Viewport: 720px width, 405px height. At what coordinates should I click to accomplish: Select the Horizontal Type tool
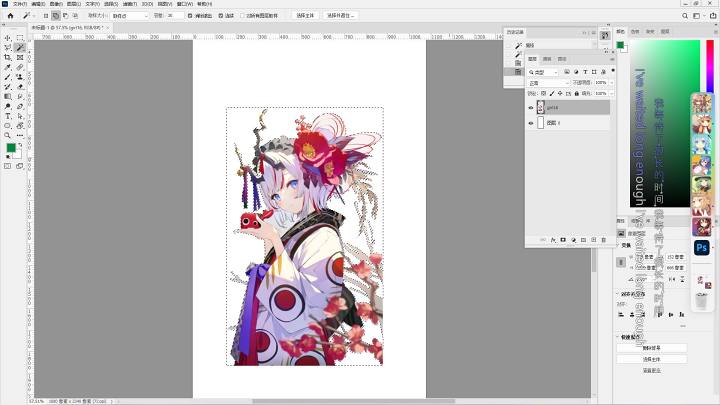8,116
